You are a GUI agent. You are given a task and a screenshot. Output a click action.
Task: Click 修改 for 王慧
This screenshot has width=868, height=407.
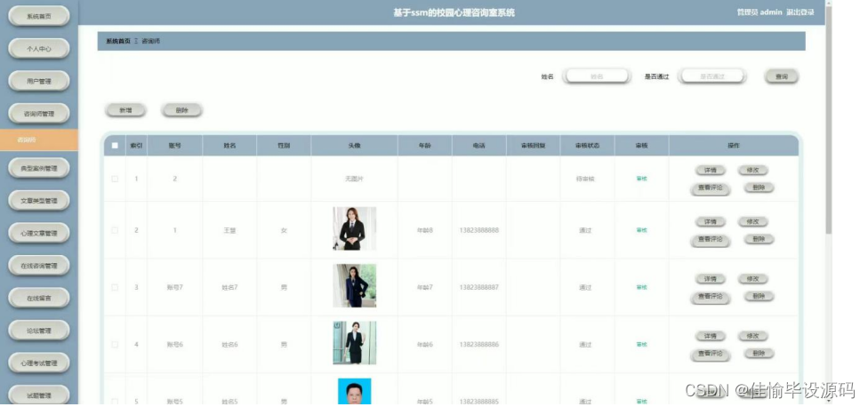click(753, 222)
